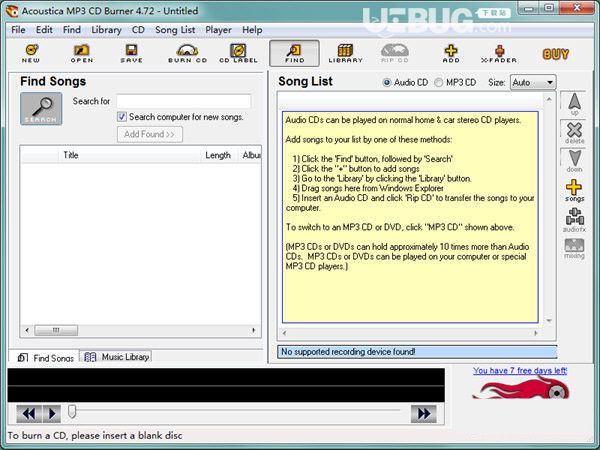The height and width of the screenshot is (450, 600).
Task: Click the yellow Audio CD instructions text
Action: point(410,217)
